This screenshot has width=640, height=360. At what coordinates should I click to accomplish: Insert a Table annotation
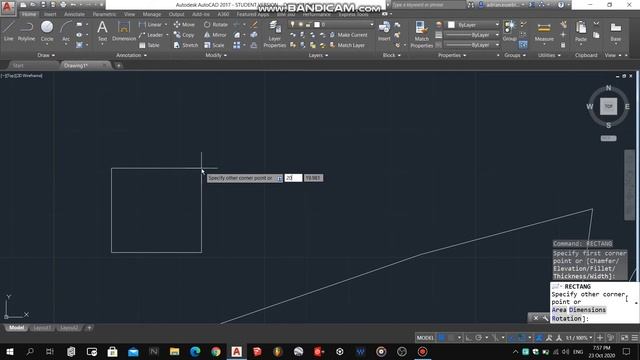(149, 45)
